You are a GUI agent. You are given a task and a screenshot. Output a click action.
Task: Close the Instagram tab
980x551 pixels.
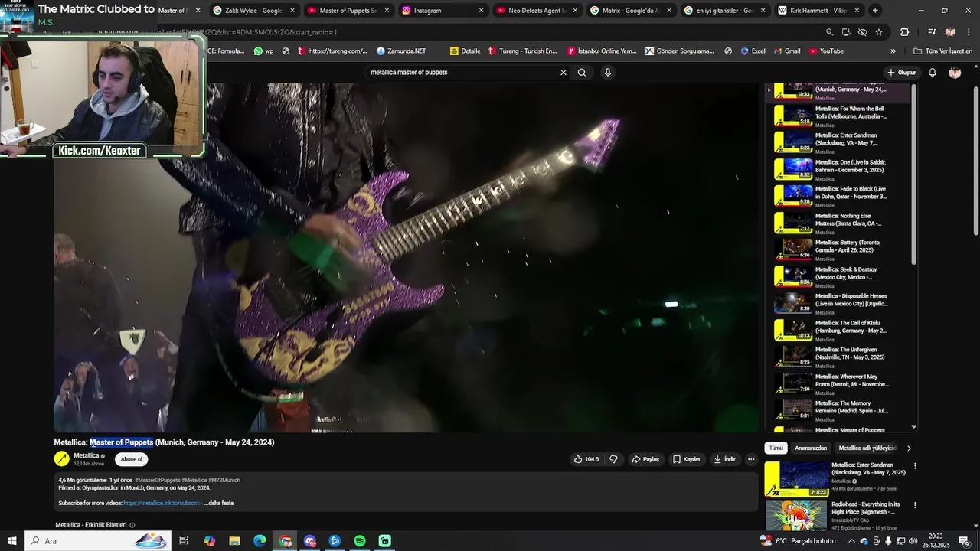point(481,11)
